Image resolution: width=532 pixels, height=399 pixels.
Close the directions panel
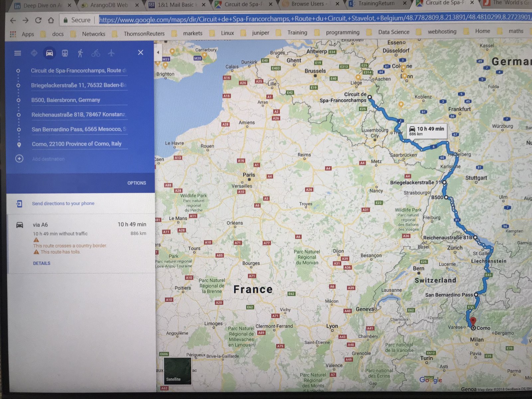pyautogui.click(x=141, y=53)
